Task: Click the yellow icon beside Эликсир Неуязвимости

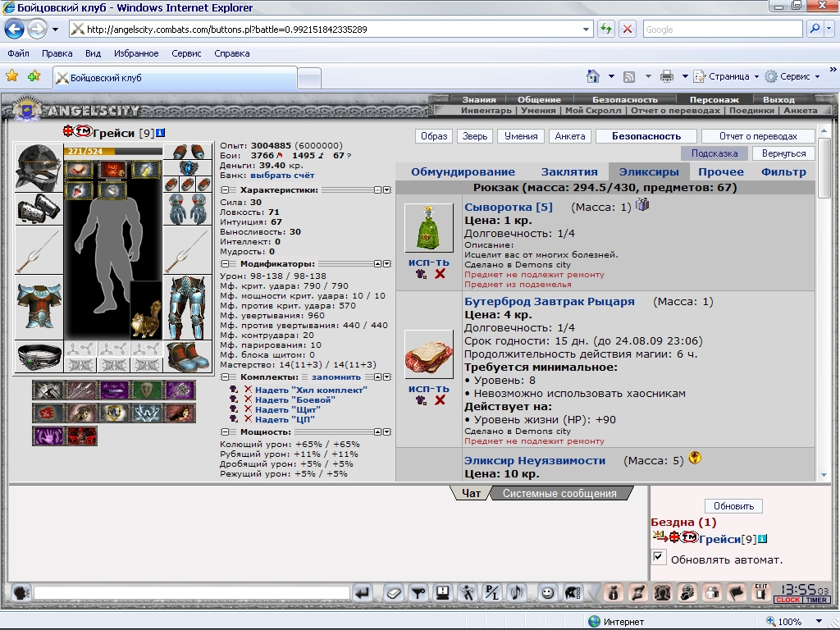Action: coord(695,458)
